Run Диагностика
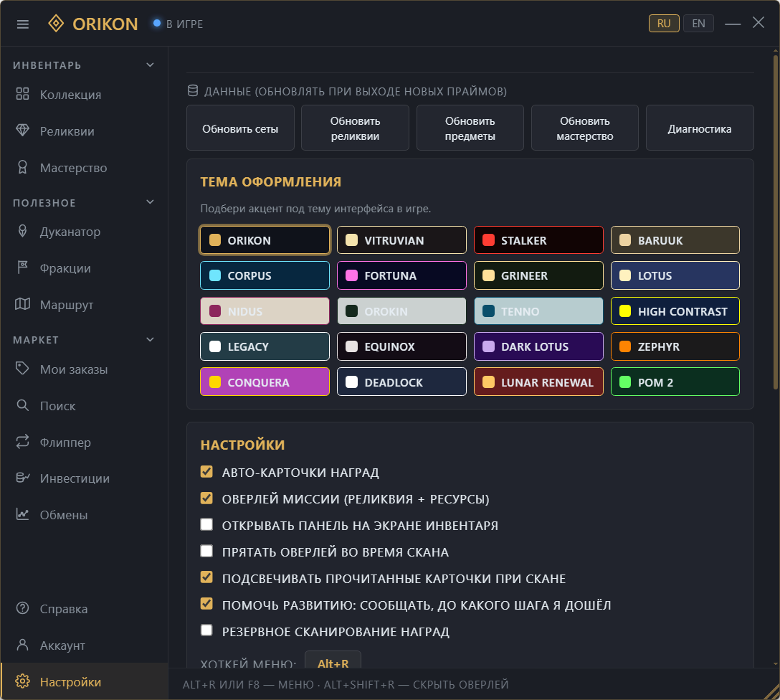 click(x=700, y=128)
